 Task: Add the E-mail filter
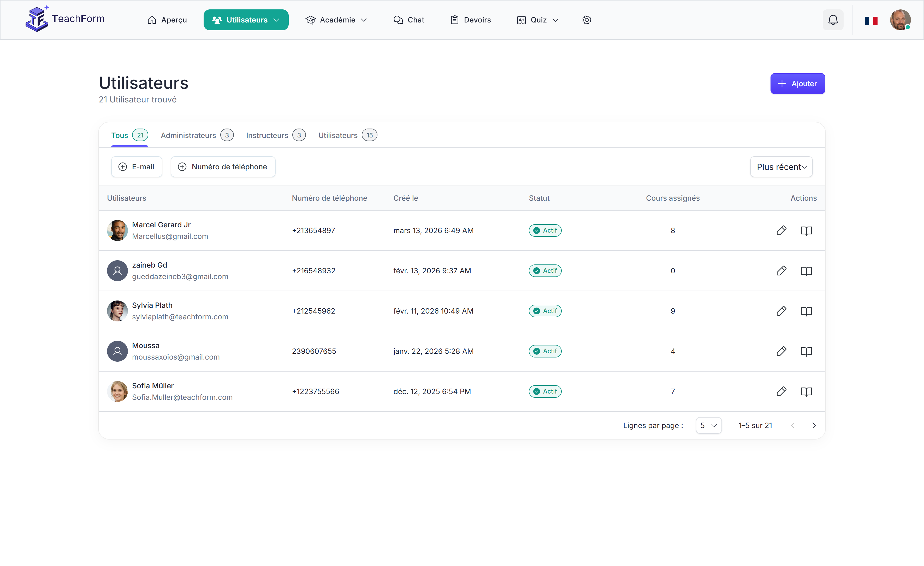tap(137, 167)
